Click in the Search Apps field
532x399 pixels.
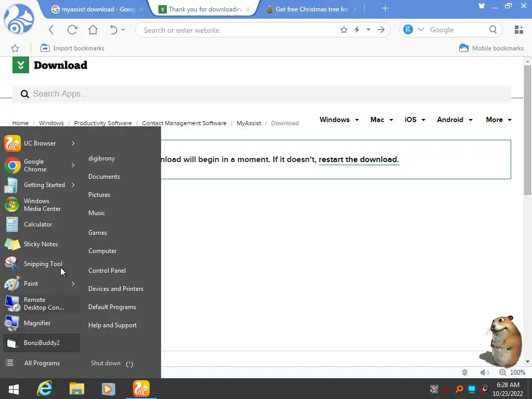tap(262, 94)
